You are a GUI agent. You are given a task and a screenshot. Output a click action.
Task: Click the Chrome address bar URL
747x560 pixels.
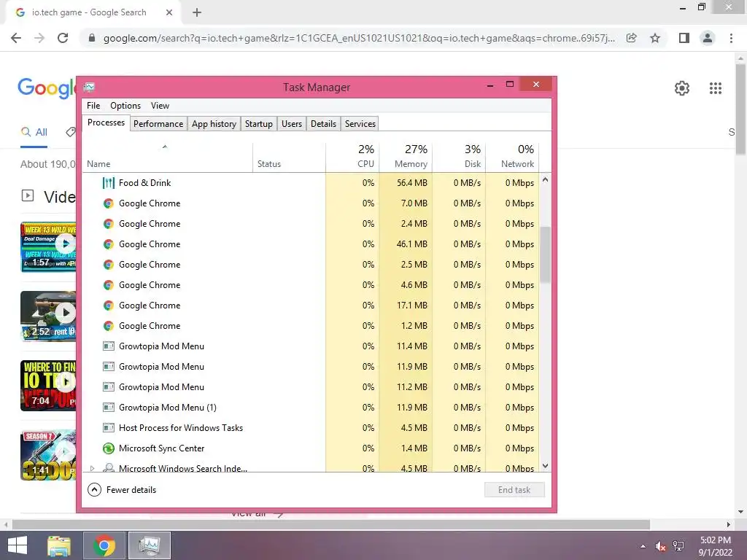tap(359, 38)
